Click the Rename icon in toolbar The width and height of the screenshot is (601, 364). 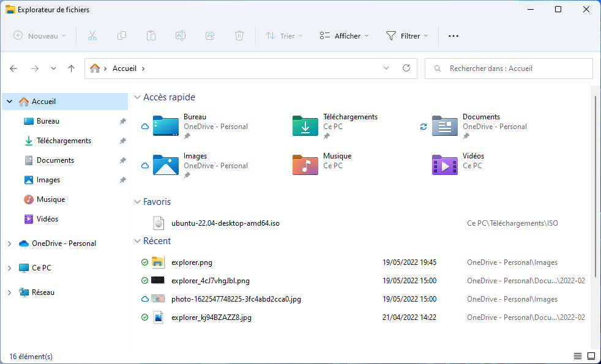pyautogui.click(x=181, y=36)
